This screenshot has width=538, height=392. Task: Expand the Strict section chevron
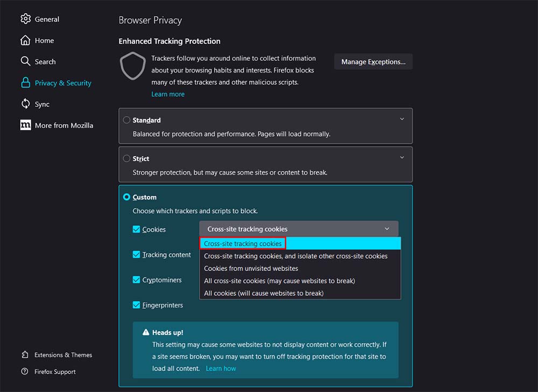[402, 158]
